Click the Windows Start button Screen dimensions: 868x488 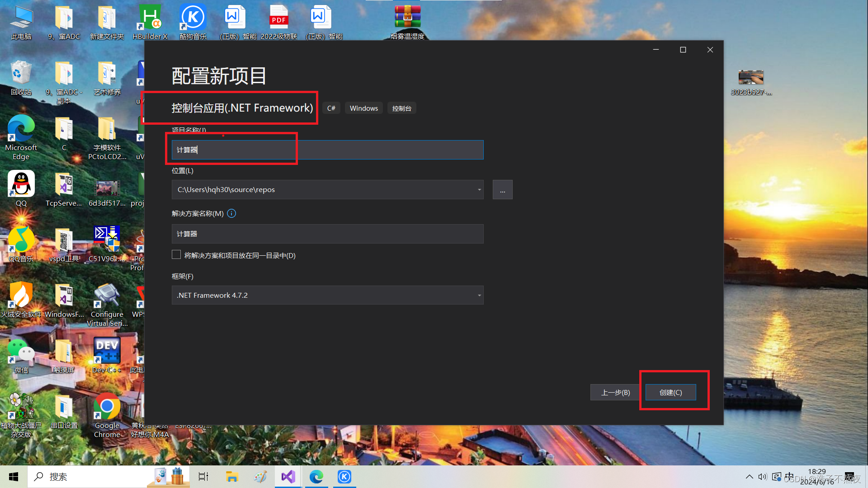pyautogui.click(x=14, y=477)
